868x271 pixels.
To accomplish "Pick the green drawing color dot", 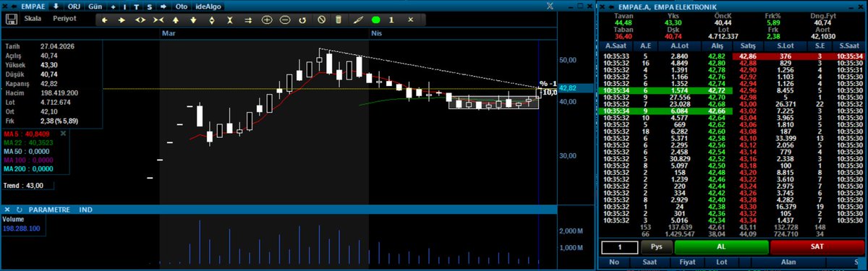I will pyautogui.click(x=375, y=20).
